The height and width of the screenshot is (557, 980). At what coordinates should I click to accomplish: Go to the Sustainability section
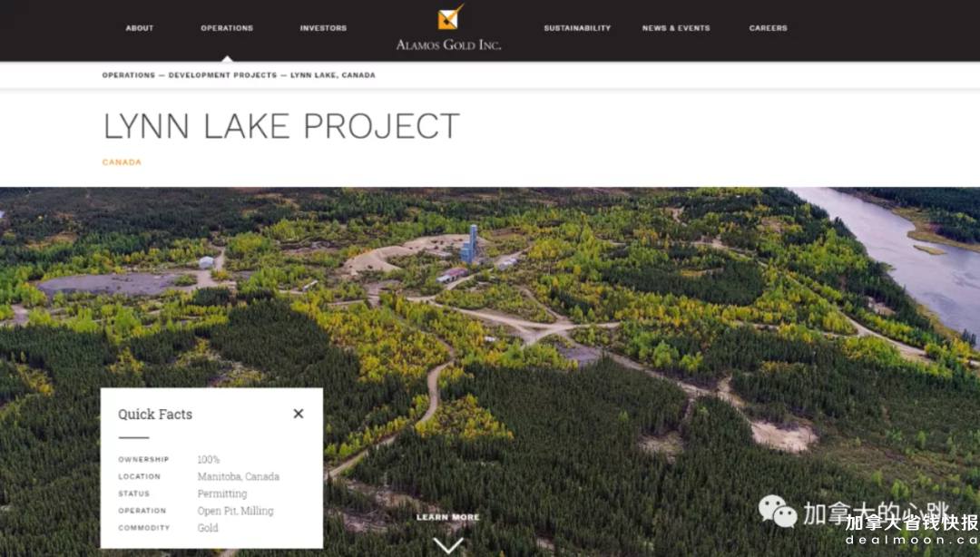click(x=577, y=28)
